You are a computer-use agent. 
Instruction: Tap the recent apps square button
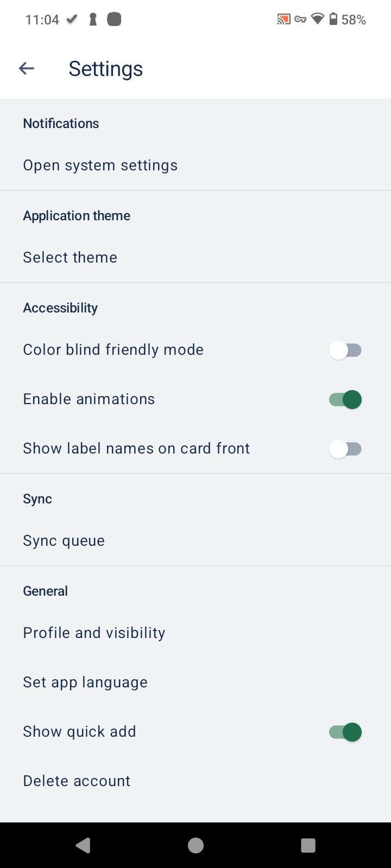click(x=308, y=845)
